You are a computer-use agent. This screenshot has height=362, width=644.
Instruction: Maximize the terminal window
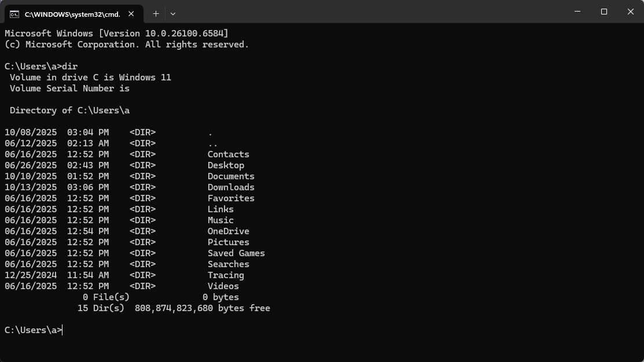pos(603,12)
